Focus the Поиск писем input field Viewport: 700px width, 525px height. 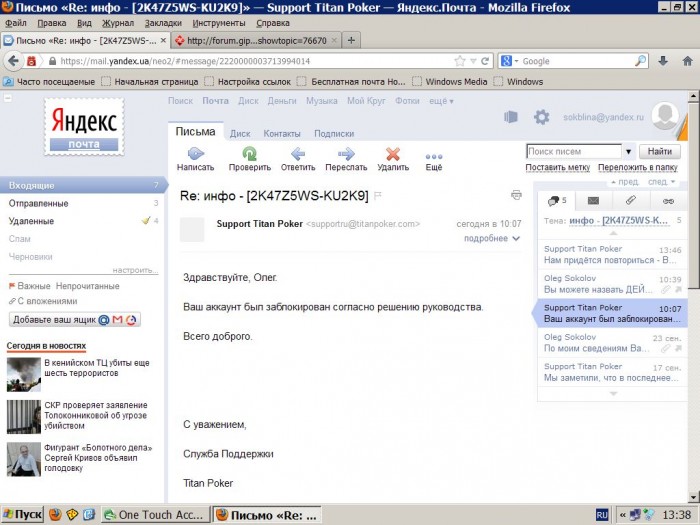point(574,151)
